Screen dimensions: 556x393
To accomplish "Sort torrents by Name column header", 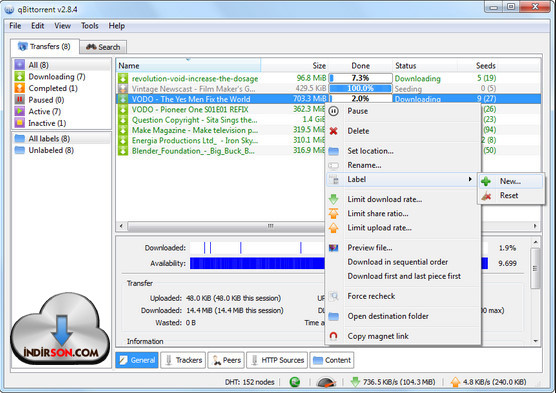I will [188, 66].
